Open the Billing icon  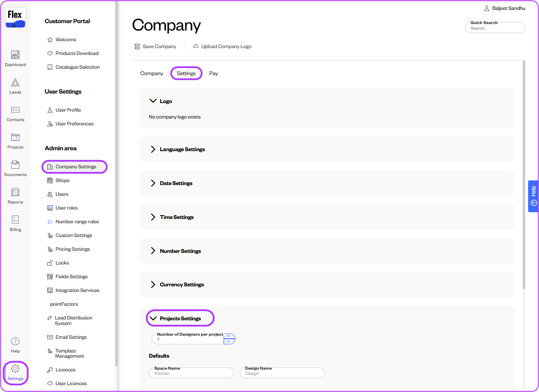coord(15,223)
